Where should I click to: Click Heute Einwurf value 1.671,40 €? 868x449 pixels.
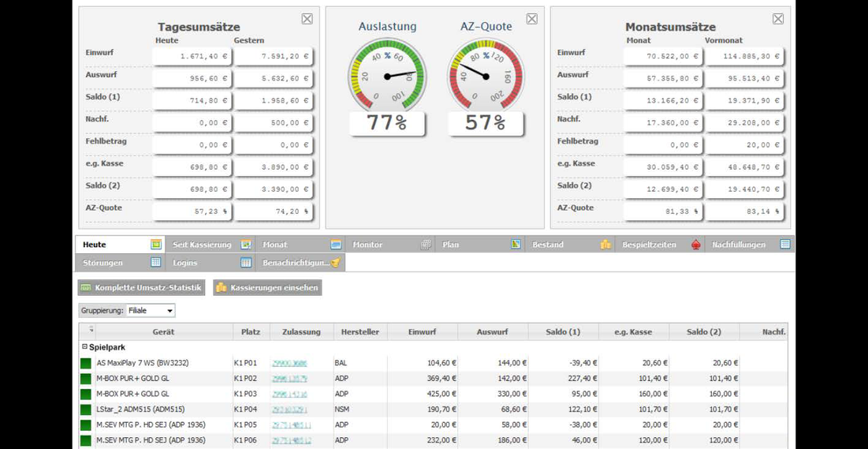pos(192,56)
